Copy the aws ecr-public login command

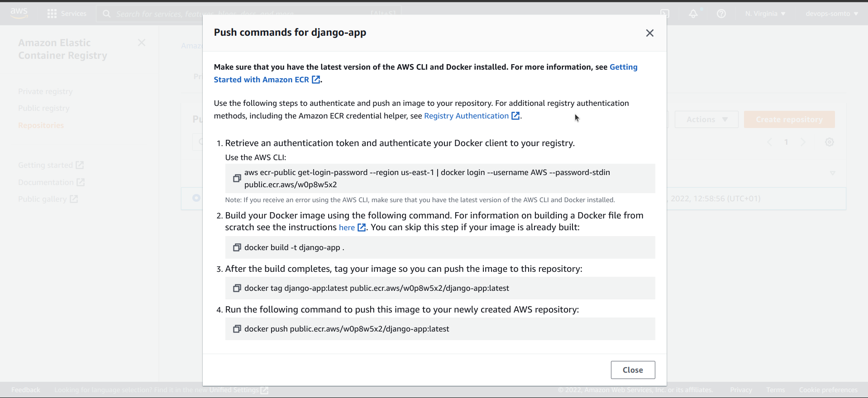(237, 178)
